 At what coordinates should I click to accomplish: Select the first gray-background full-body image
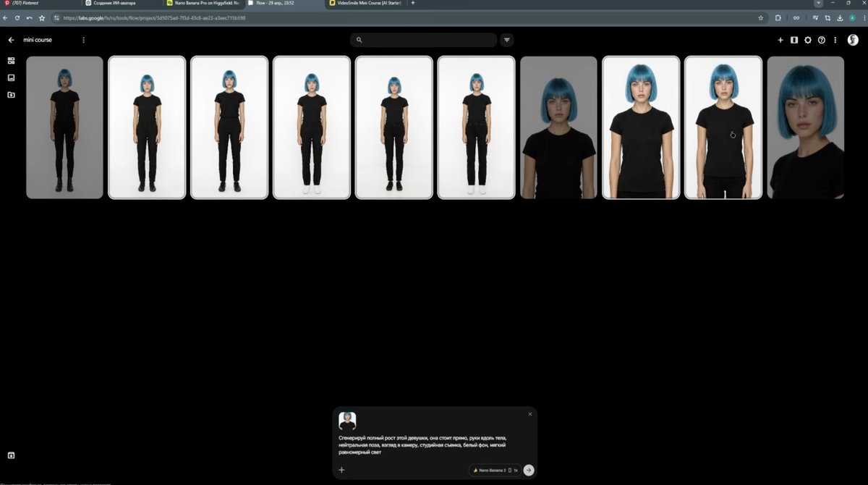(65, 127)
